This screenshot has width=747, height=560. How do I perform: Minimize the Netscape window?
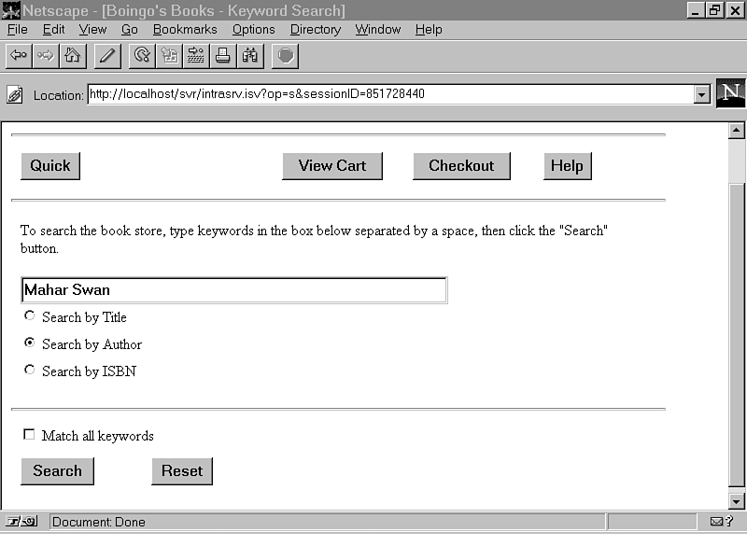[696, 10]
